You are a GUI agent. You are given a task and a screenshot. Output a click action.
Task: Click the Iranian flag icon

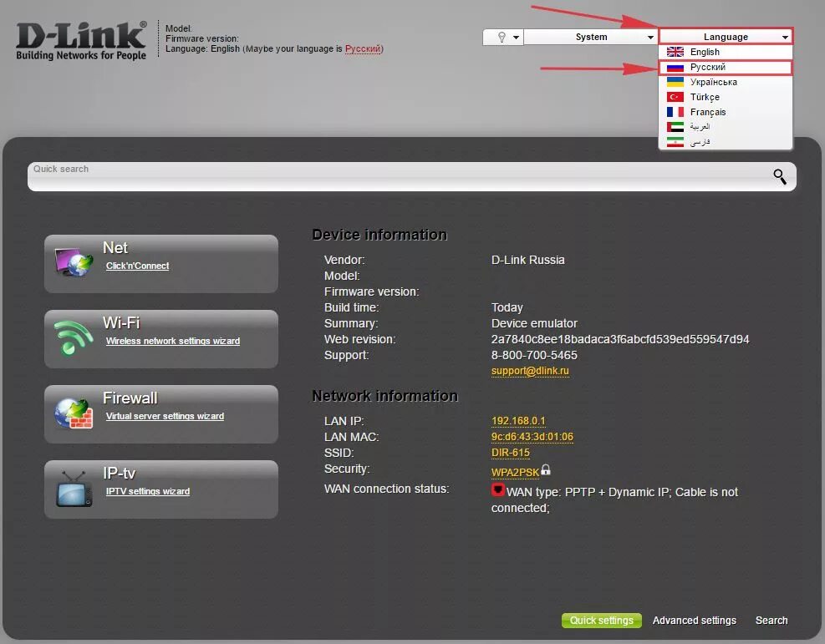(x=675, y=142)
